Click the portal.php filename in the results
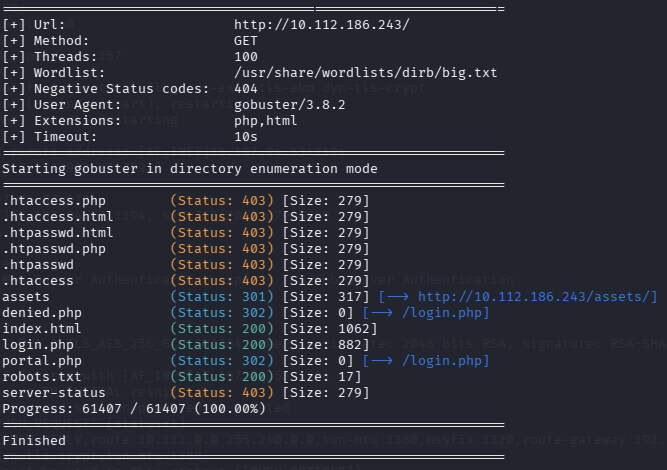667x470 pixels. click(44, 361)
